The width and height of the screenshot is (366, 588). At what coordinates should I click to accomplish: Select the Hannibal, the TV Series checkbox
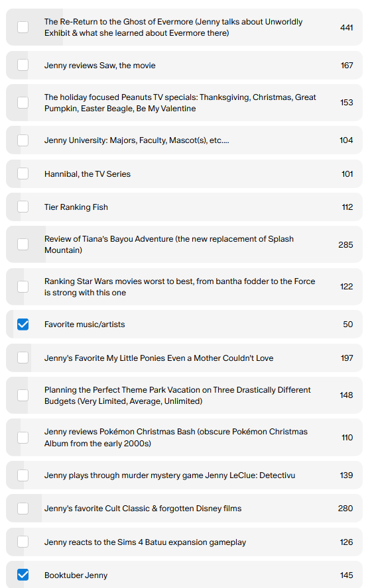(23, 173)
